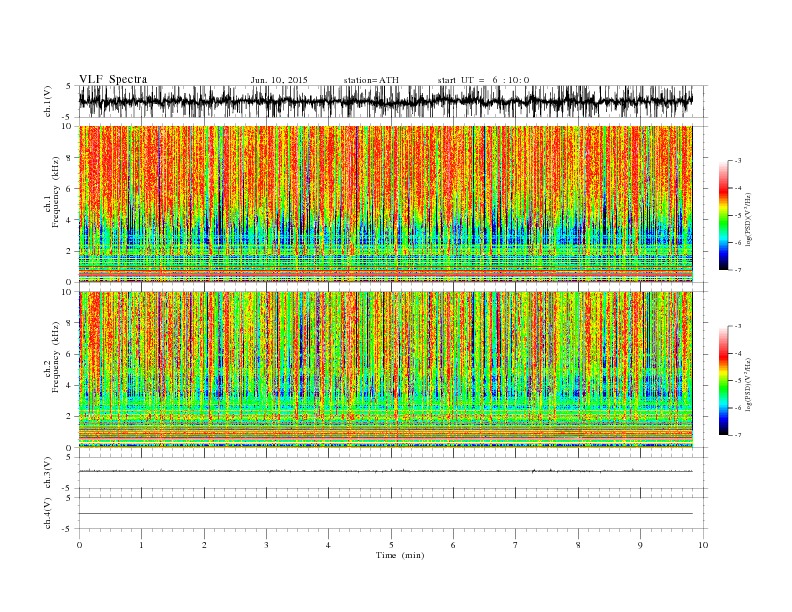Click the "7" tick on the time axis
Image resolution: width=792 pixels, height=612 pixels.
click(x=516, y=545)
